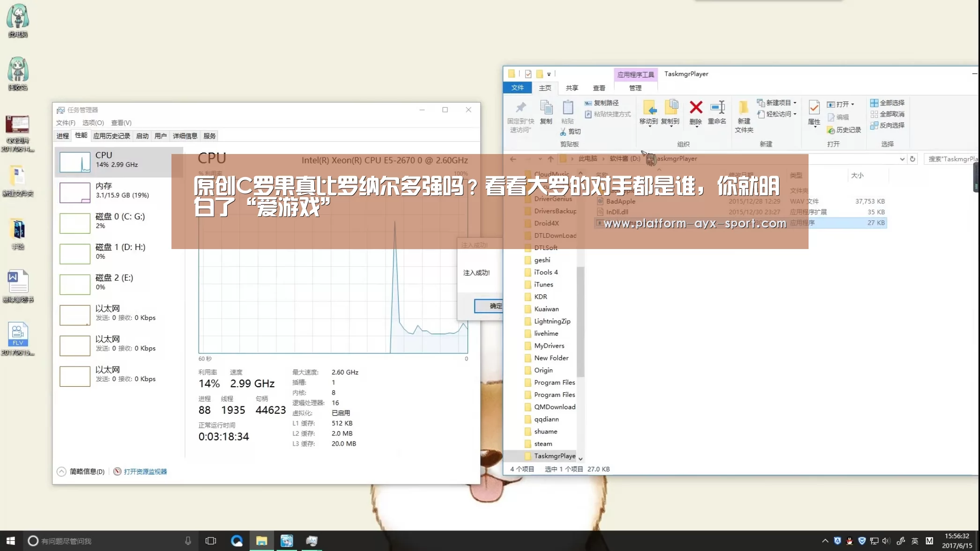Open the QQ图片 desktop file
The width and height of the screenshot is (980, 551).
pyautogui.click(x=18, y=133)
